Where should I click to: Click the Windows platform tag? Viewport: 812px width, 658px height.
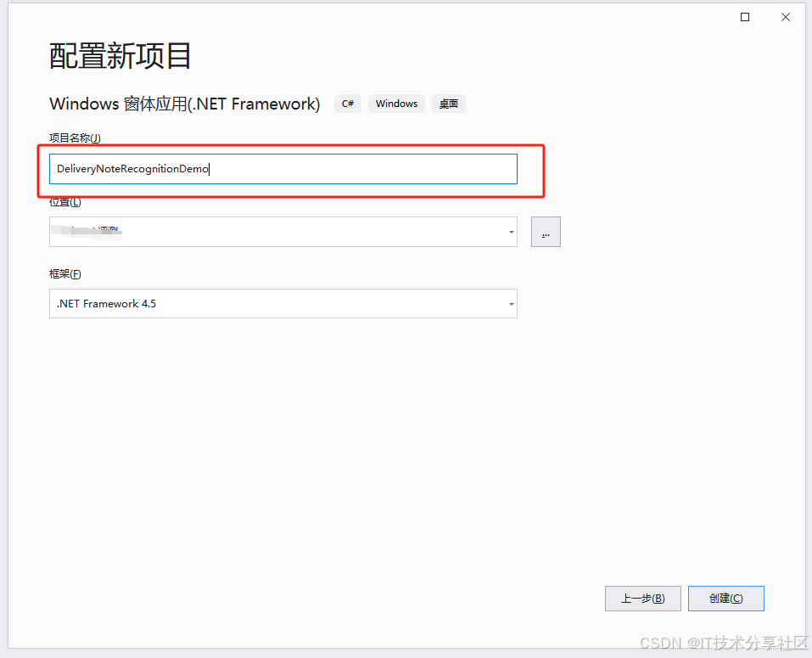397,104
